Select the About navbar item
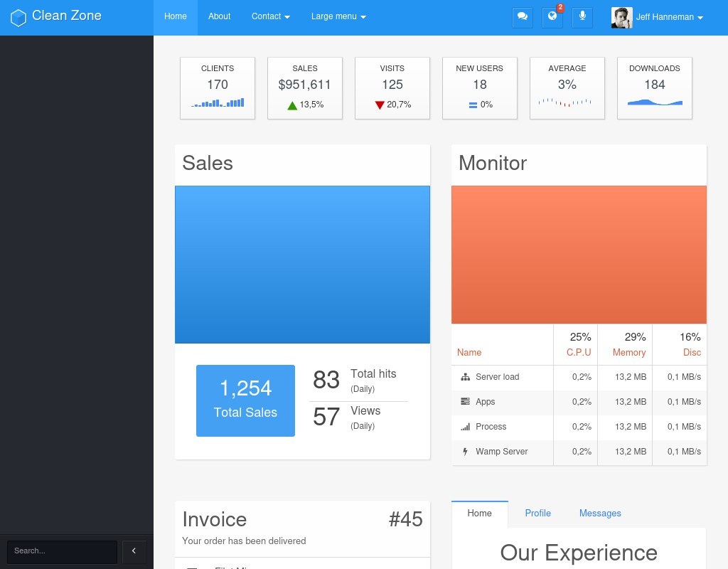This screenshot has height=569, width=728. pyautogui.click(x=219, y=17)
